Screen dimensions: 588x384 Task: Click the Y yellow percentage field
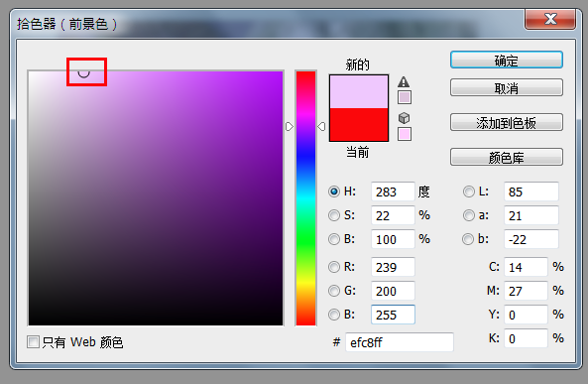pos(526,315)
